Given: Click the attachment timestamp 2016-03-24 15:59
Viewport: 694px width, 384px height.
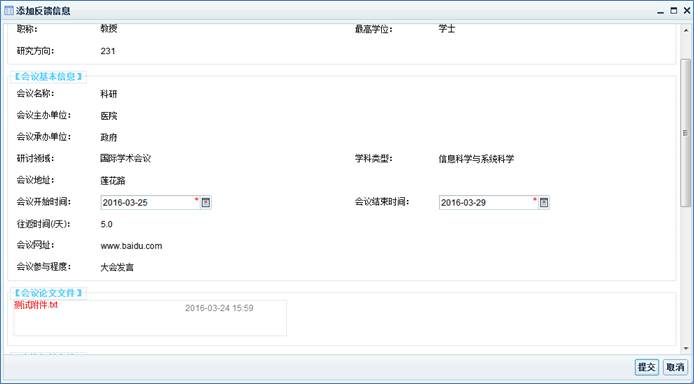Looking at the screenshot, I should click(219, 308).
